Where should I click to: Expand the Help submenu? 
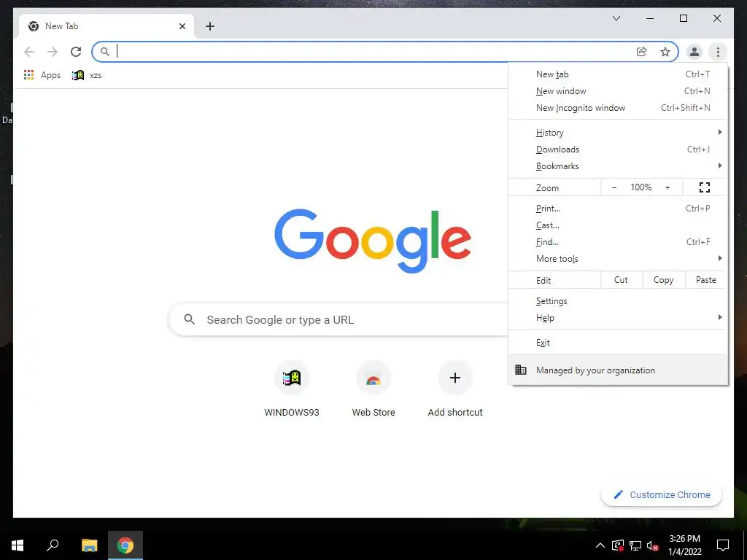(618, 318)
